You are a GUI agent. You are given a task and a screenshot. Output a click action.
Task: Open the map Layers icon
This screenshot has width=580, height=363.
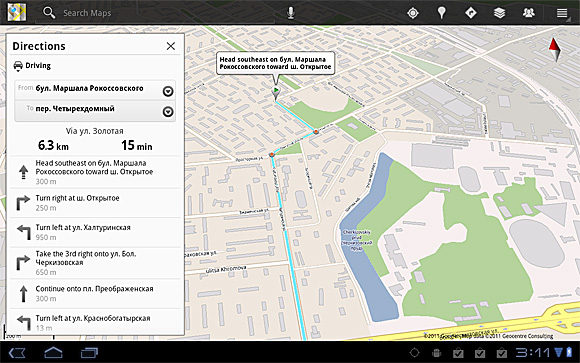[499, 13]
